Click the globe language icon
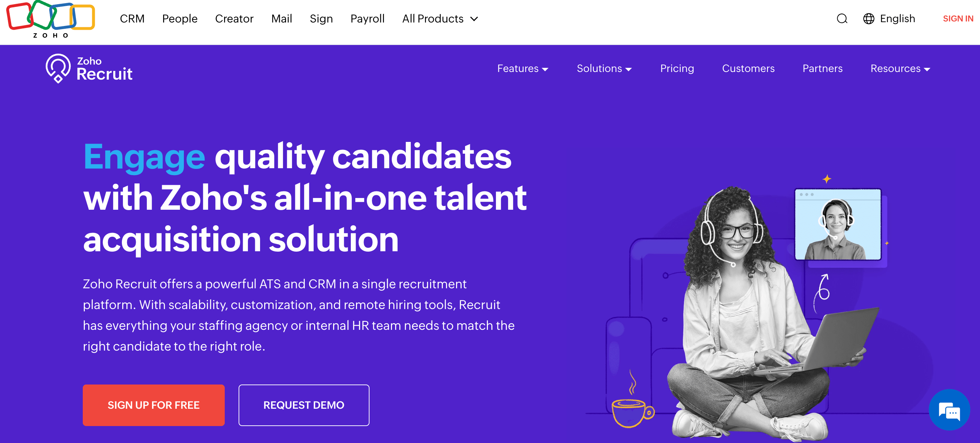The width and height of the screenshot is (980, 443). 868,19
